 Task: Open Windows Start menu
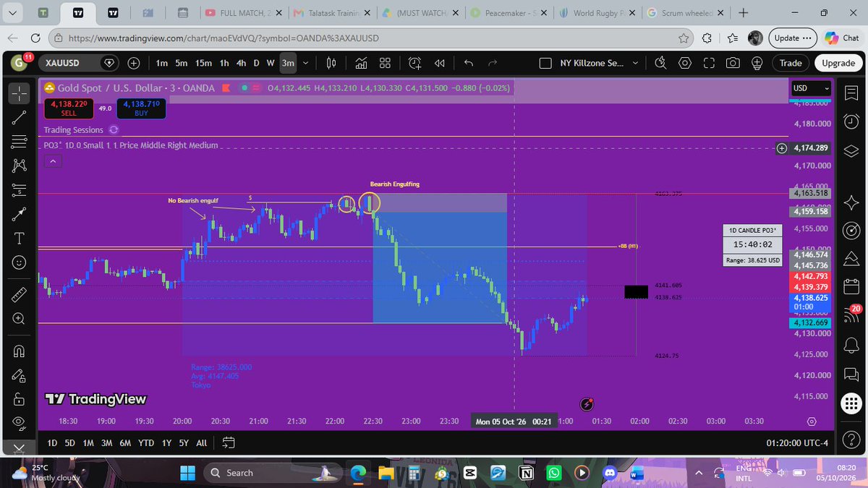187,473
